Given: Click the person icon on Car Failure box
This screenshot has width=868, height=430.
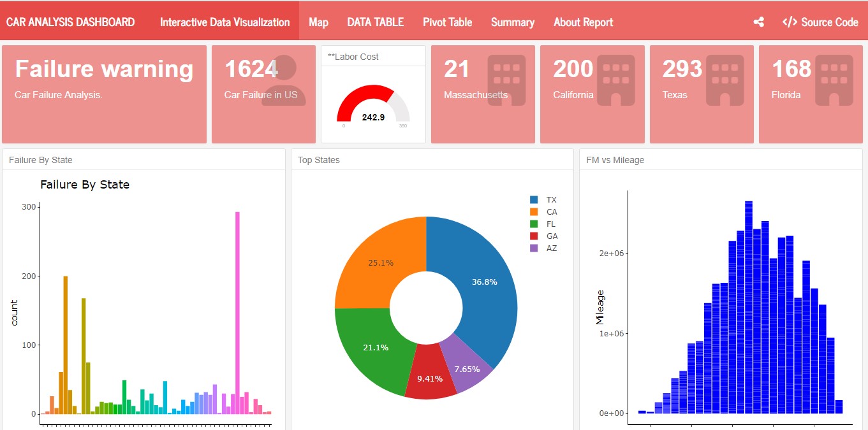Looking at the screenshot, I should 283,80.
